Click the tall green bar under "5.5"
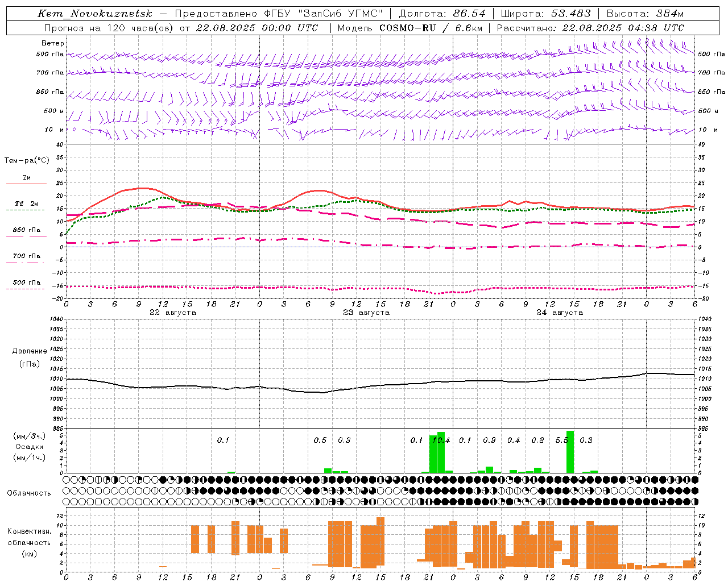The image size is (728, 582). point(570,452)
